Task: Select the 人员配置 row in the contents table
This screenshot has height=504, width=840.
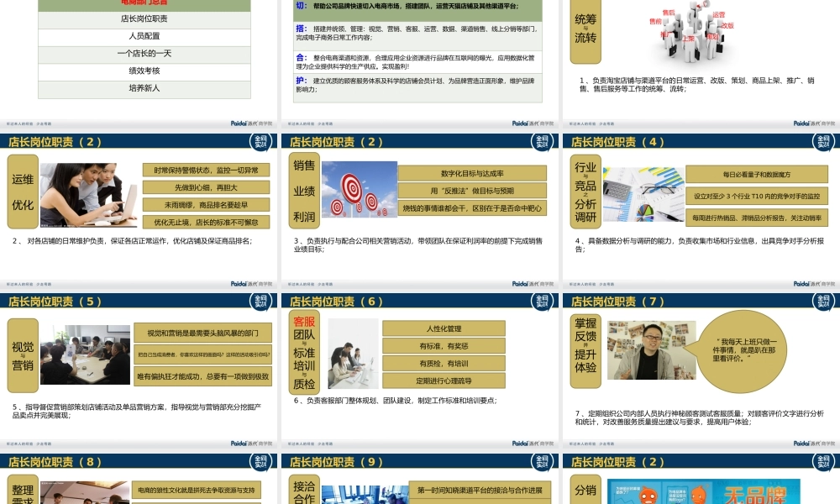Action: click(144, 36)
